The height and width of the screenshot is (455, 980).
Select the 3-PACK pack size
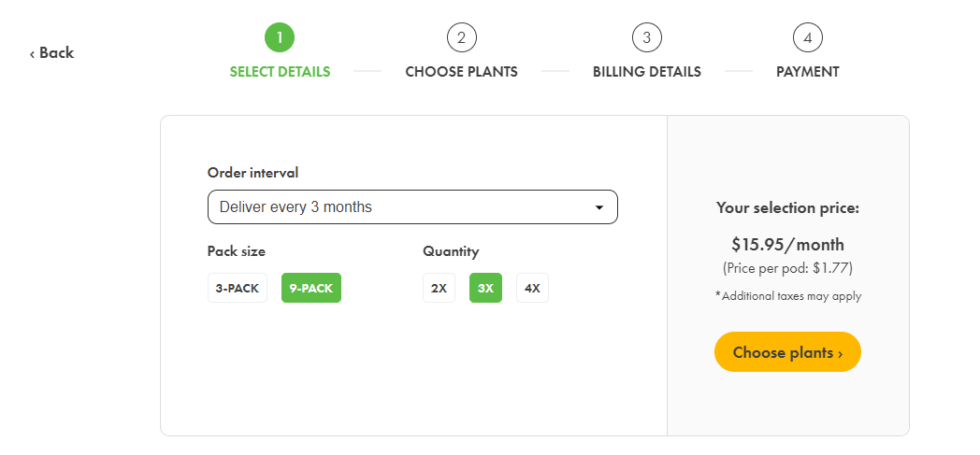pos(238,288)
